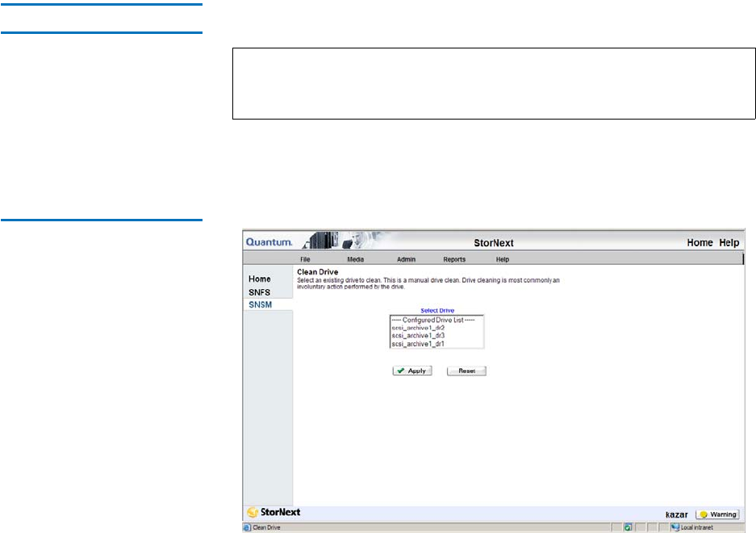This screenshot has width=756, height=533.
Task: Click the Local intranet status text
Action: point(696,527)
